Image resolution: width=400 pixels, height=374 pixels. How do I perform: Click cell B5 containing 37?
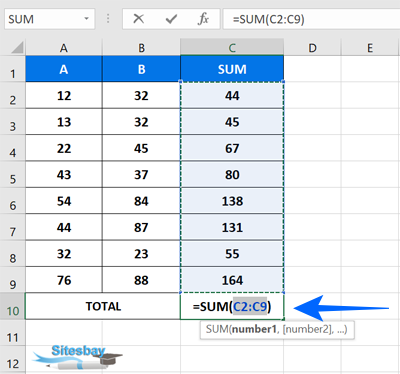click(x=141, y=174)
